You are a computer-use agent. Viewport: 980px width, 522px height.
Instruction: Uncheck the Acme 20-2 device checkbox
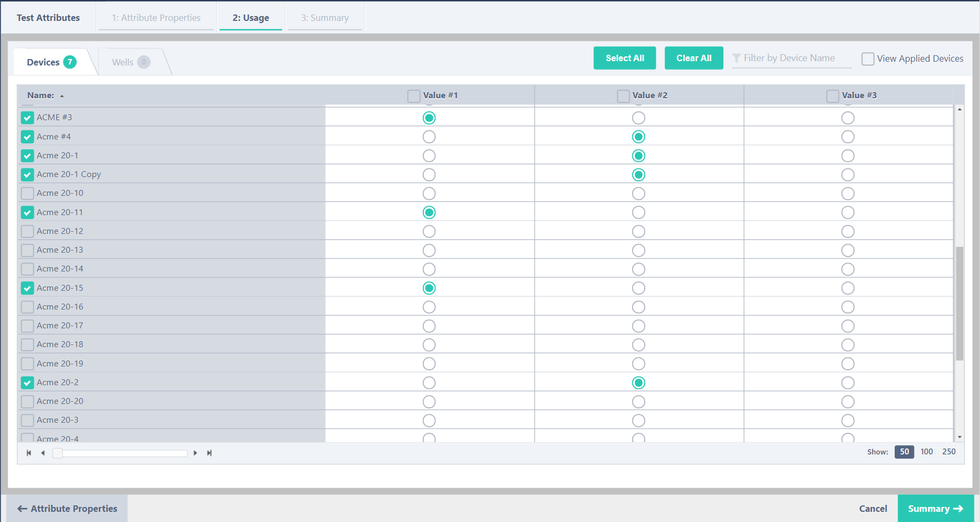pyautogui.click(x=27, y=383)
